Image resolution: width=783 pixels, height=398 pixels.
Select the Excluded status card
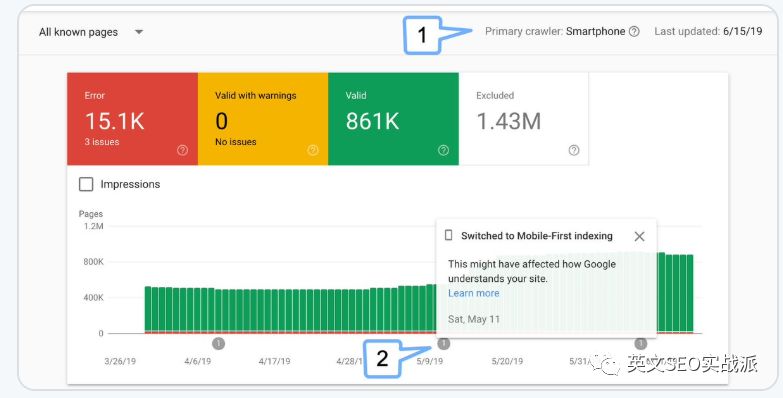(523, 119)
